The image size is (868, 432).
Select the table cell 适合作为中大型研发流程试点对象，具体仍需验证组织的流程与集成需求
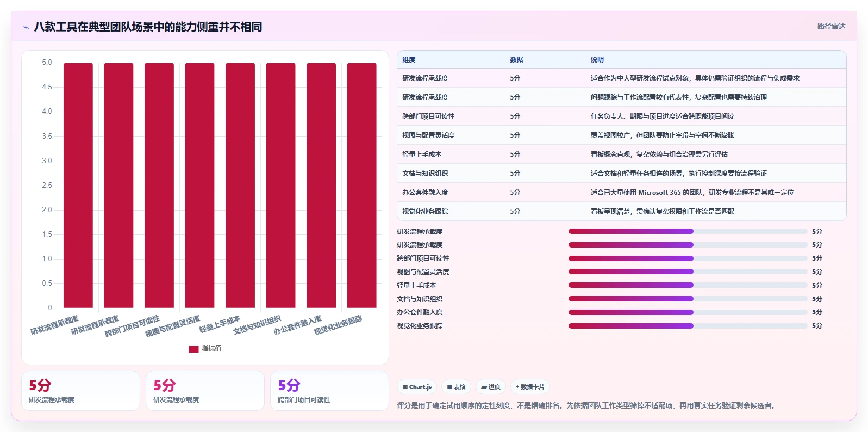(x=695, y=78)
